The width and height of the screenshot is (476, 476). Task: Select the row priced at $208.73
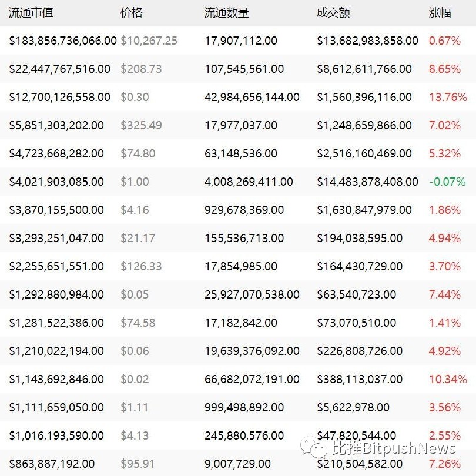[238, 69]
